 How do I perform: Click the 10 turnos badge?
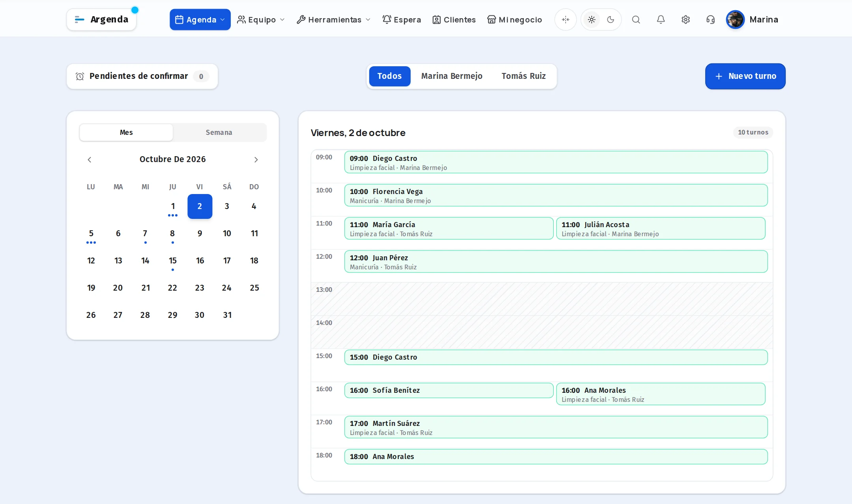click(753, 133)
